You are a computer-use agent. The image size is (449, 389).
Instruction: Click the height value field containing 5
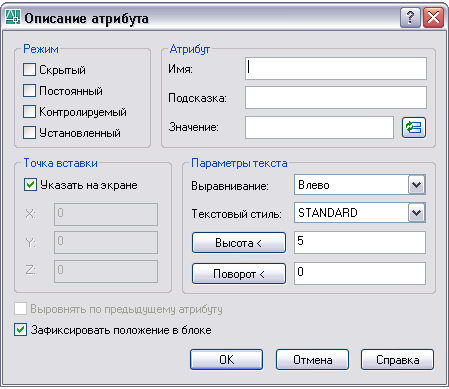click(360, 243)
